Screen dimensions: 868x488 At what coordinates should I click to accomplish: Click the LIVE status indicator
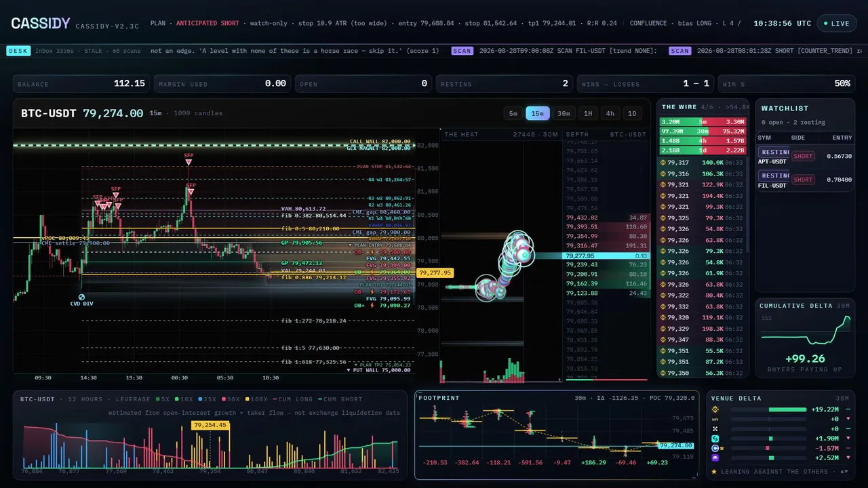point(836,23)
